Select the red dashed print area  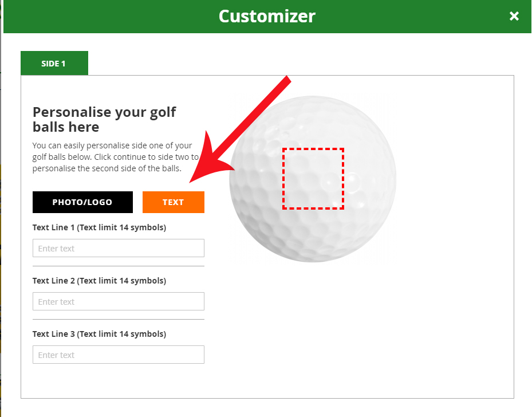click(x=313, y=179)
